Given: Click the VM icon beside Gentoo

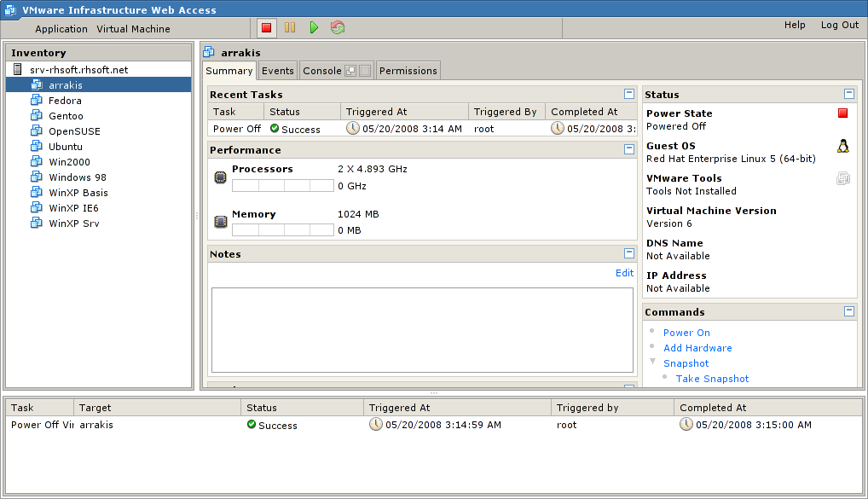Looking at the screenshot, I should point(37,116).
